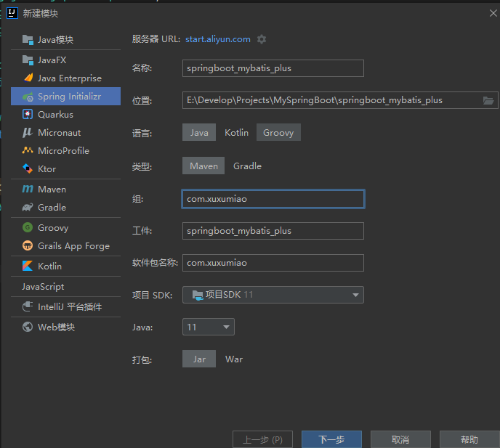The height and width of the screenshot is (448, 500).
Task: Set packaging to War
Action: point(234,359)
